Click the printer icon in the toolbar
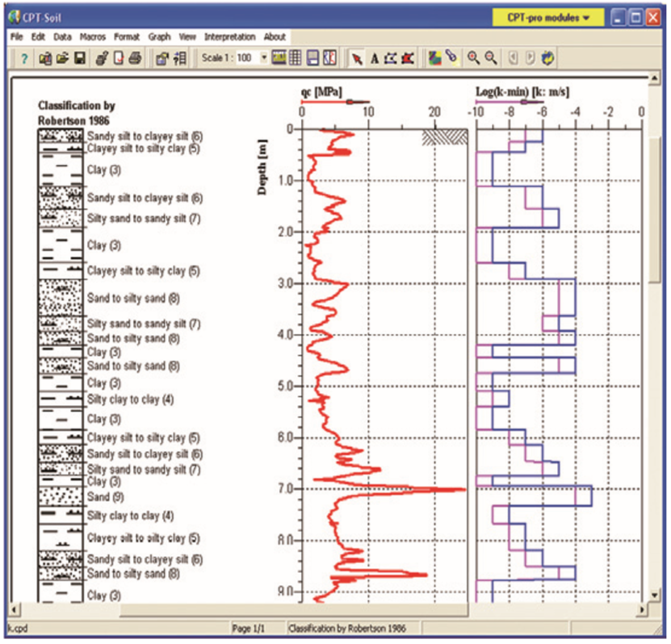Image resolution: width=671 pixels, height=644 pixels. coord(135,59)
